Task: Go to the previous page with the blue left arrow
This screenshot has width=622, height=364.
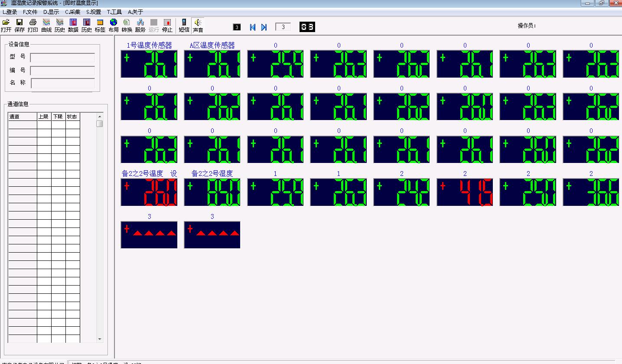Action: (253, 27)
